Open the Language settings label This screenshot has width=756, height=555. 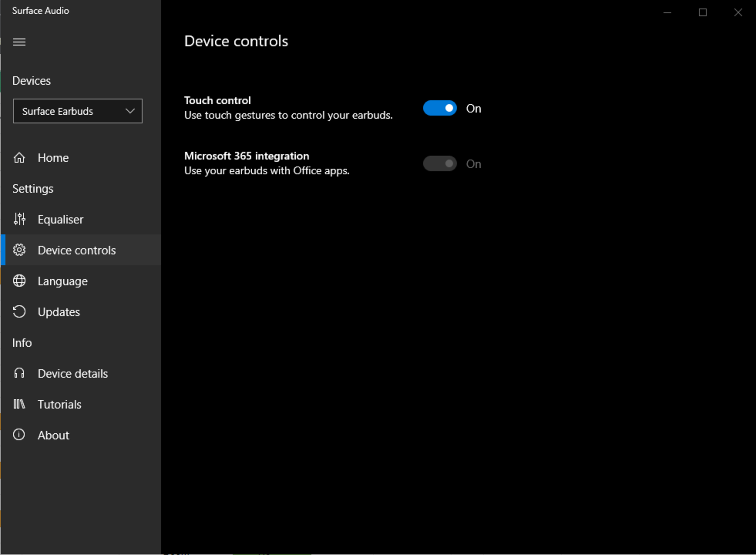(x=62, y=281)
